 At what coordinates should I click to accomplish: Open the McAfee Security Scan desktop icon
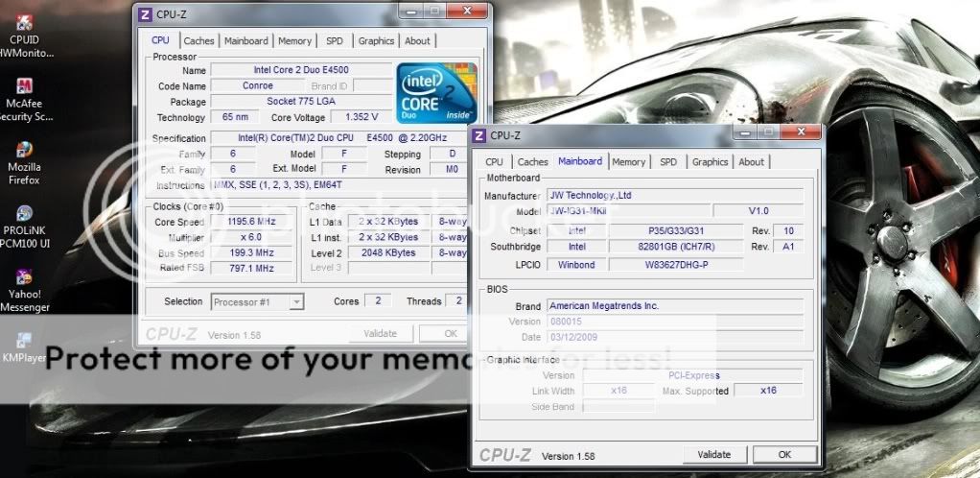[24, 100]
